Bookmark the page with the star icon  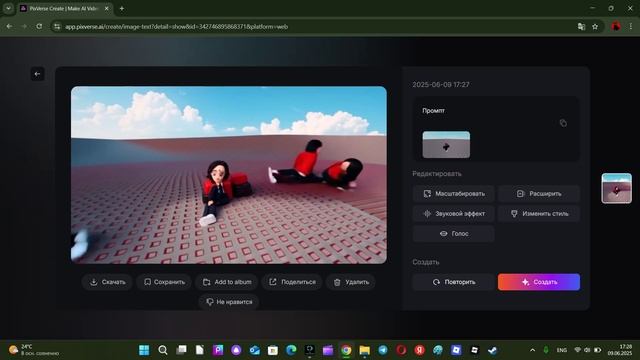(x=595, y=27)
